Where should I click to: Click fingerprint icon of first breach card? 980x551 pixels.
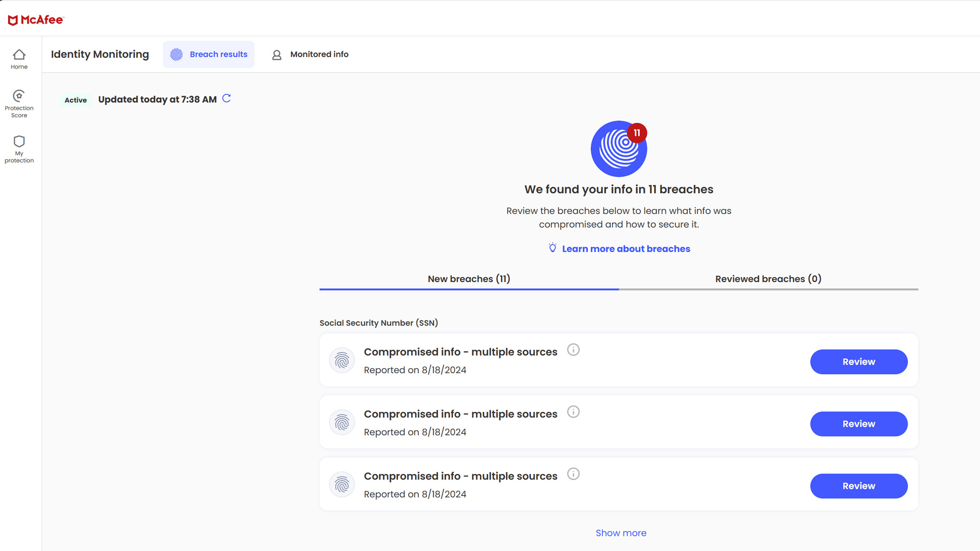point(342,360)
